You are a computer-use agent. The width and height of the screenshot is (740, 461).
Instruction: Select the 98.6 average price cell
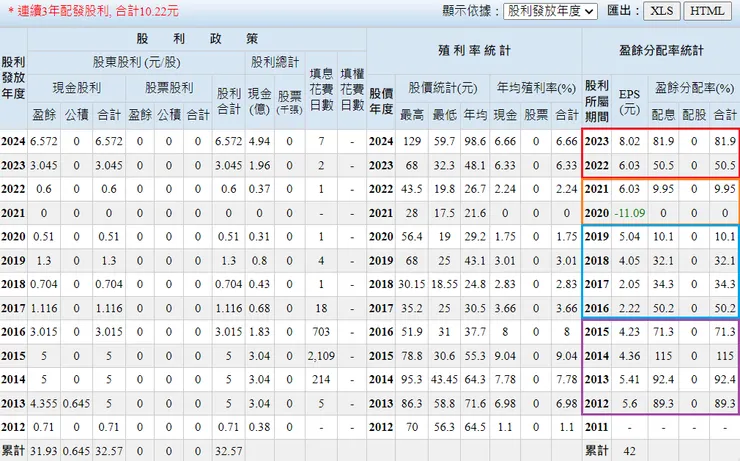[x=475, y=142]
